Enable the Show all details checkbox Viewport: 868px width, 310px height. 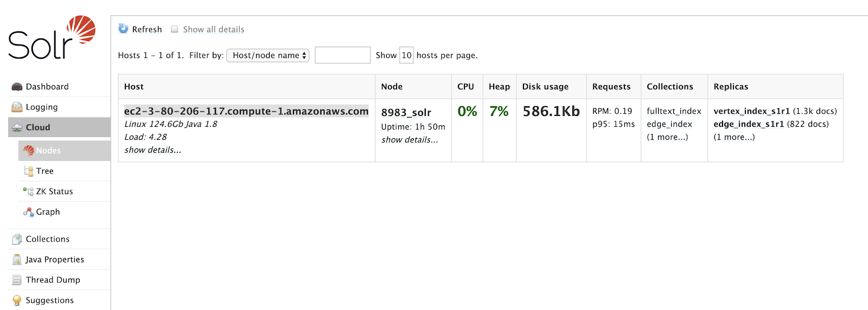175,29
